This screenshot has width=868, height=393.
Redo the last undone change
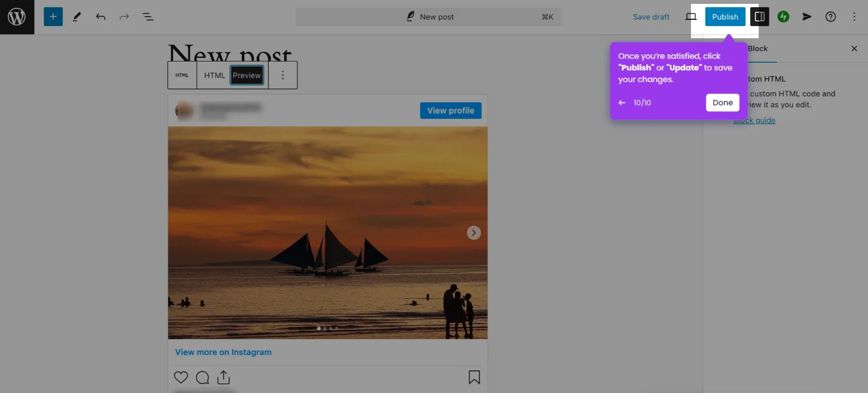(x=124, y=17)
